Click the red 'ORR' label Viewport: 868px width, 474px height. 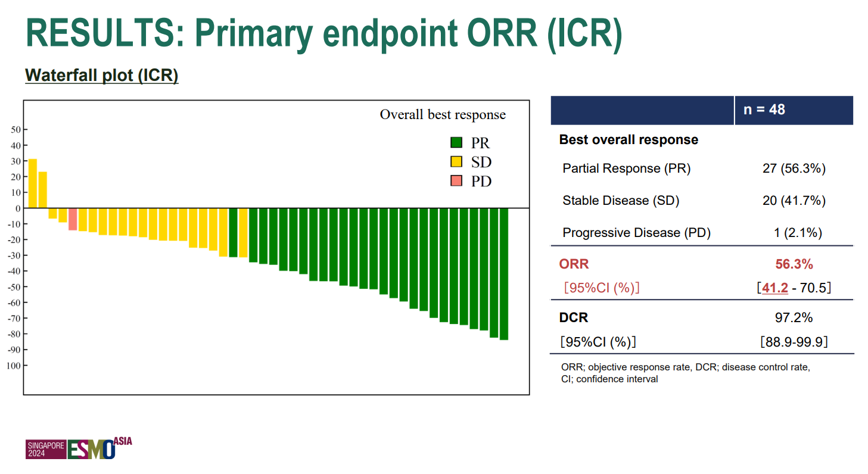click(574, 264)
